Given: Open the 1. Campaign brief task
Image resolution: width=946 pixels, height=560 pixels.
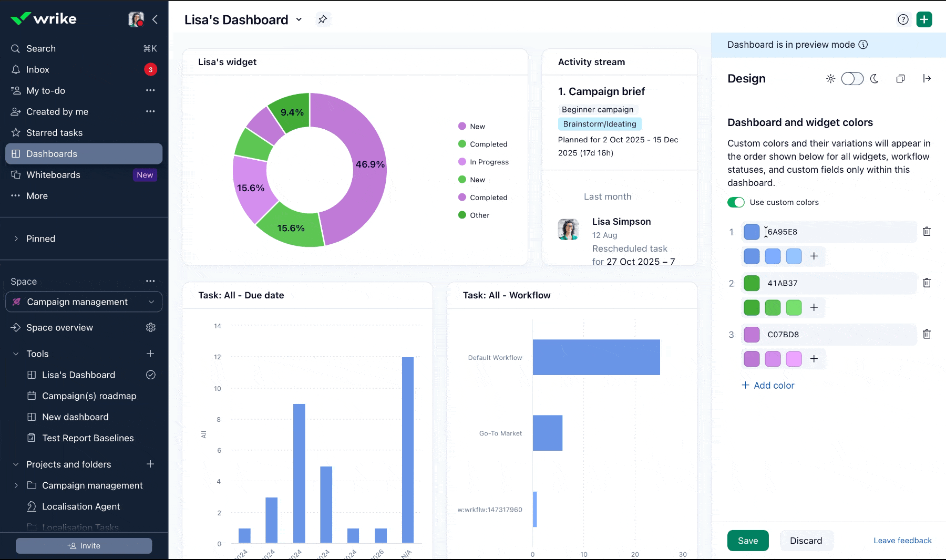Looking at the screenshot, I should [x=601, y=91].
